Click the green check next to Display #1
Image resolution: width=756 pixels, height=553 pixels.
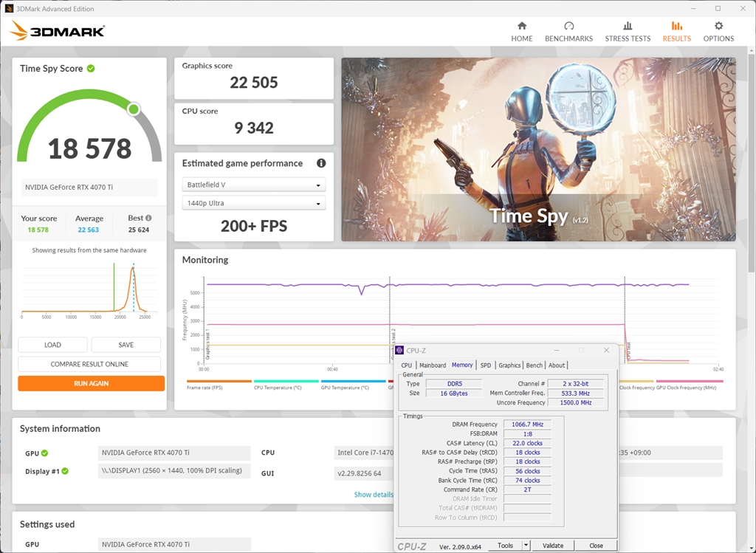[x=65, y=471]
